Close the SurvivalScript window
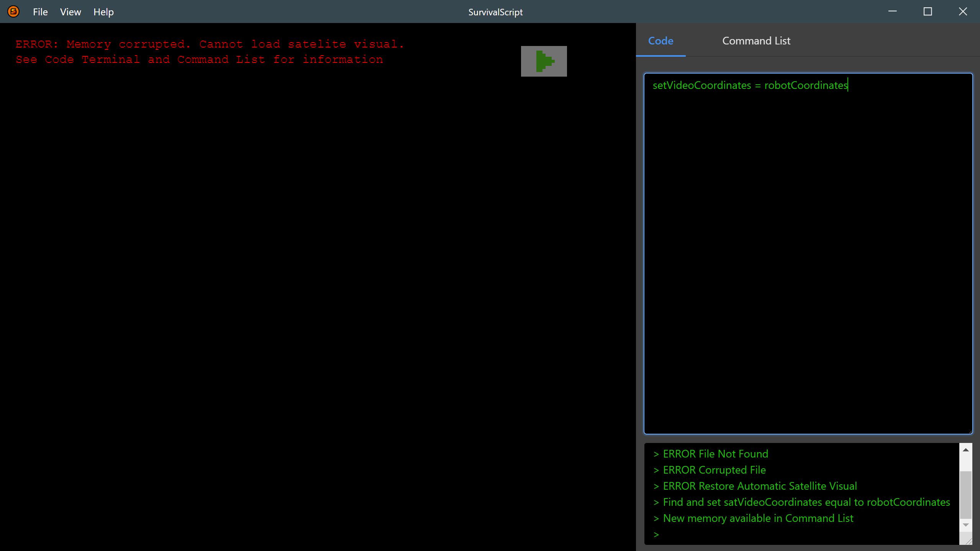The height and width of the screenshot is (551, 980). coord(963,11)
